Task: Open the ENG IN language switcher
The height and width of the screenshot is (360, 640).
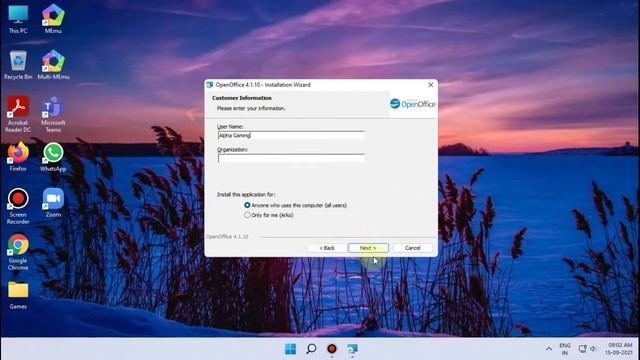Action: coord(565,349)
